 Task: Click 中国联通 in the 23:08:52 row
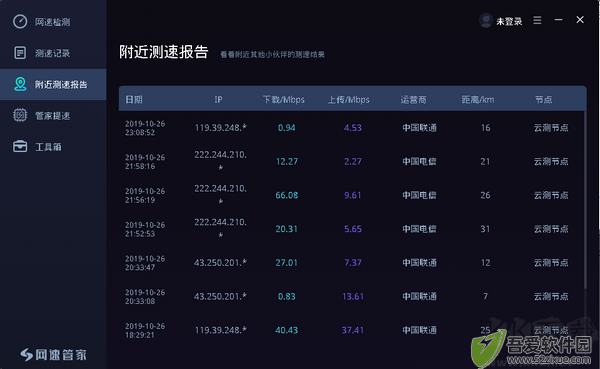(419, 128)
